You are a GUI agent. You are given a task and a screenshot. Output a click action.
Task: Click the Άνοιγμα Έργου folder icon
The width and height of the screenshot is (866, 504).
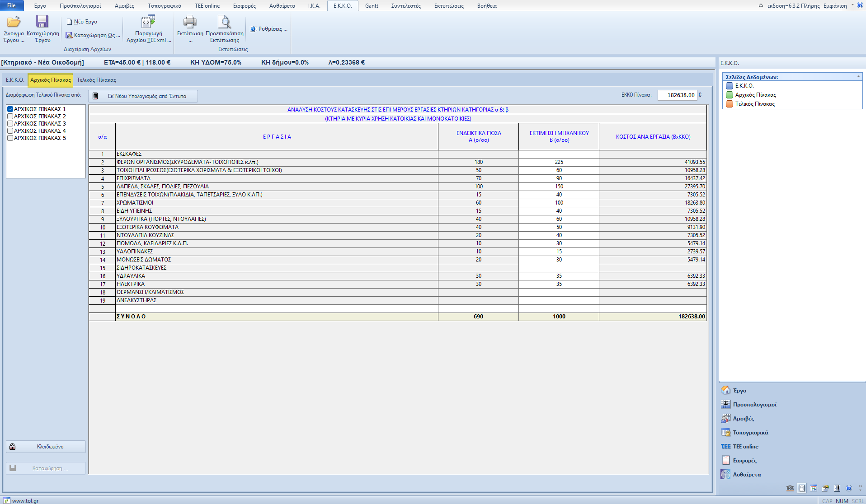[14, 22]
